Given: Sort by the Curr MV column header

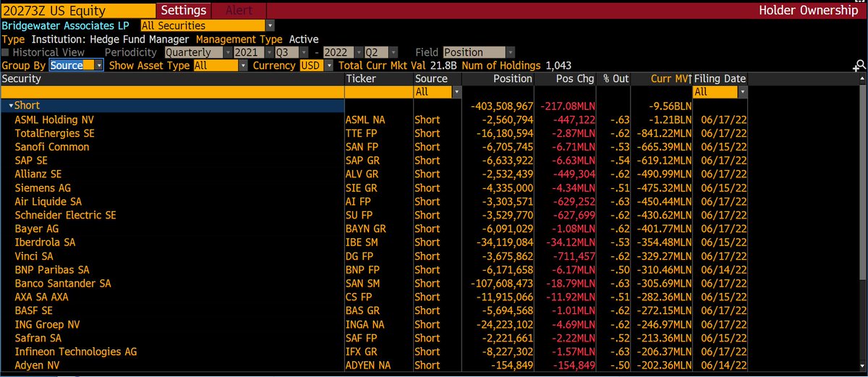Looking at the screenshot, I should (x=661, y=78).
